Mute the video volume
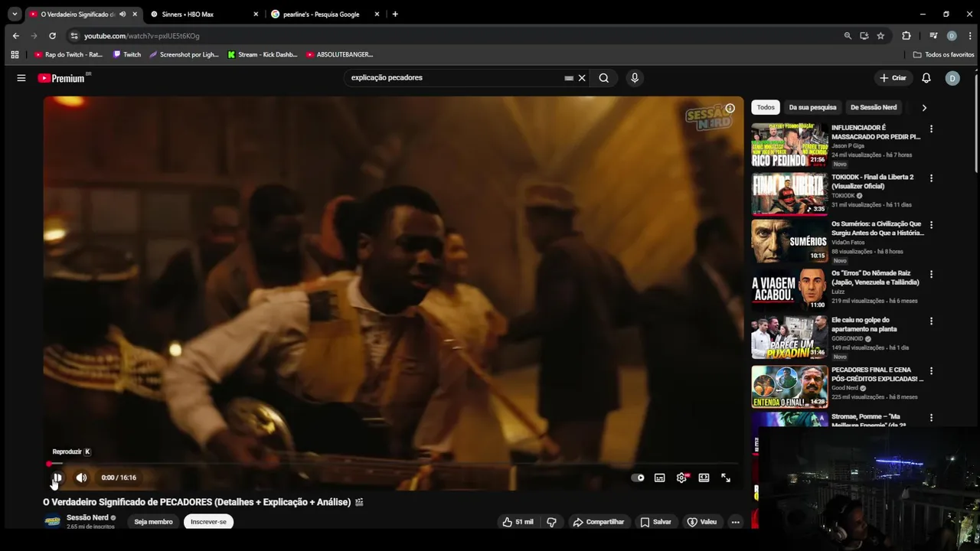The height and width of the screenshot is (551, 980). point(81,478)
